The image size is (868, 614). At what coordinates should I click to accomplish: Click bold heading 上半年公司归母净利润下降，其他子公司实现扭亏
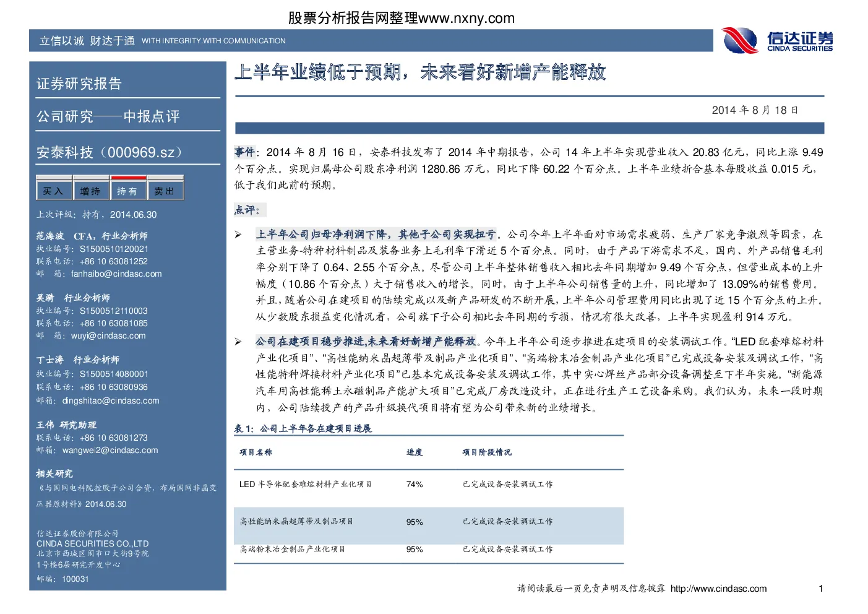376,234
